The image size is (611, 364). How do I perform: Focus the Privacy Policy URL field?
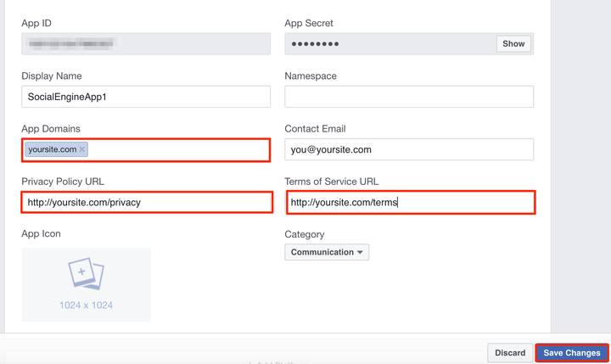(x=147, y=202)
